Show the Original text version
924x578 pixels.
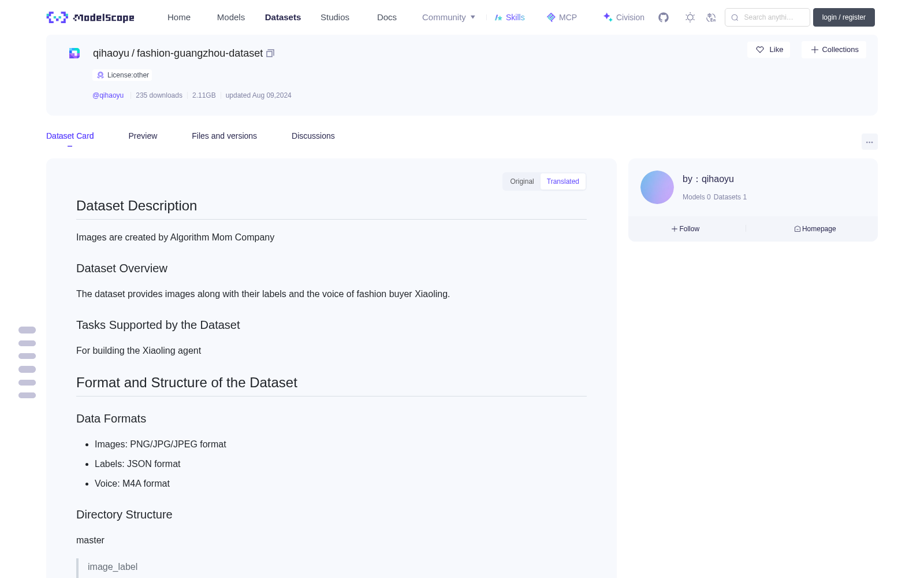(x=522, y=181)
